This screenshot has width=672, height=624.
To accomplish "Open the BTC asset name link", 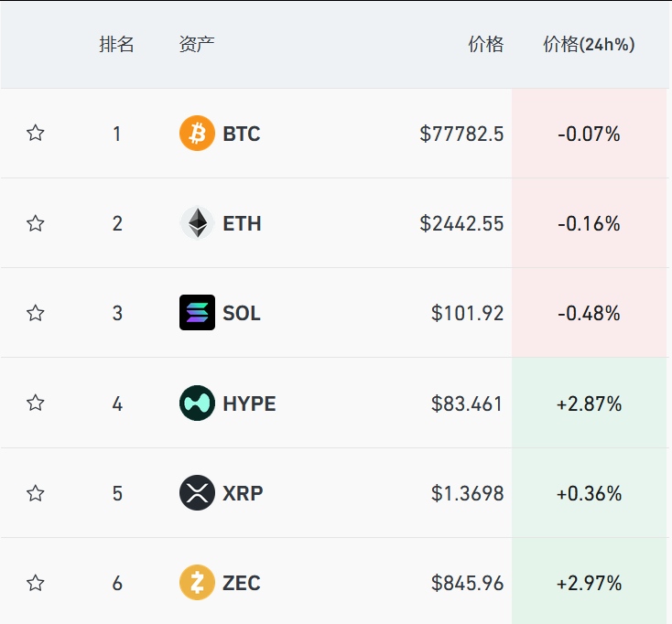I will pyautogui.click(x=242, y=134).
